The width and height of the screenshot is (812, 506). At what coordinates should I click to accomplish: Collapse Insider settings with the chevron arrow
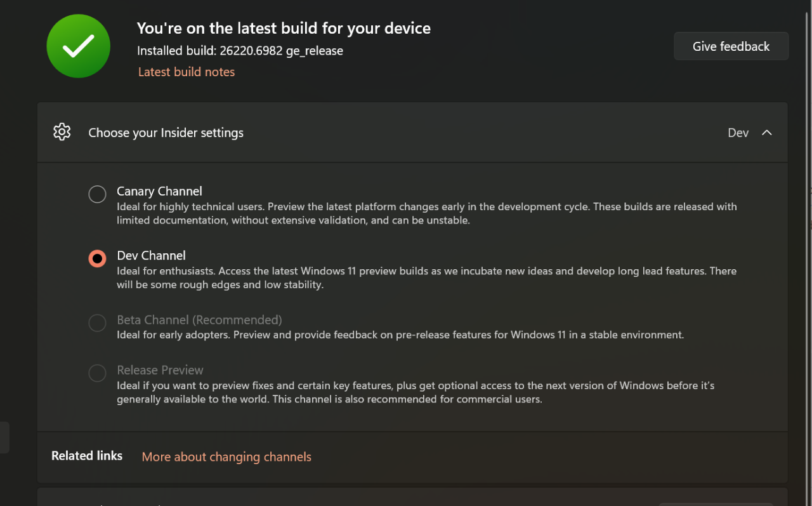point(767,133)
